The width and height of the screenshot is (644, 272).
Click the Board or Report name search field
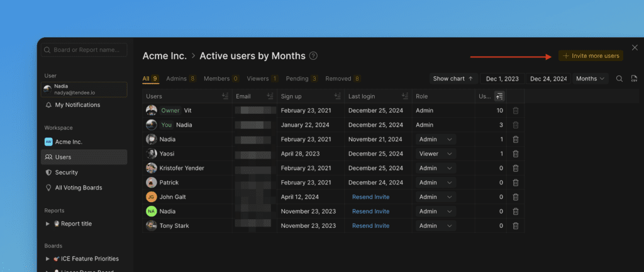[x=84, y=50]
